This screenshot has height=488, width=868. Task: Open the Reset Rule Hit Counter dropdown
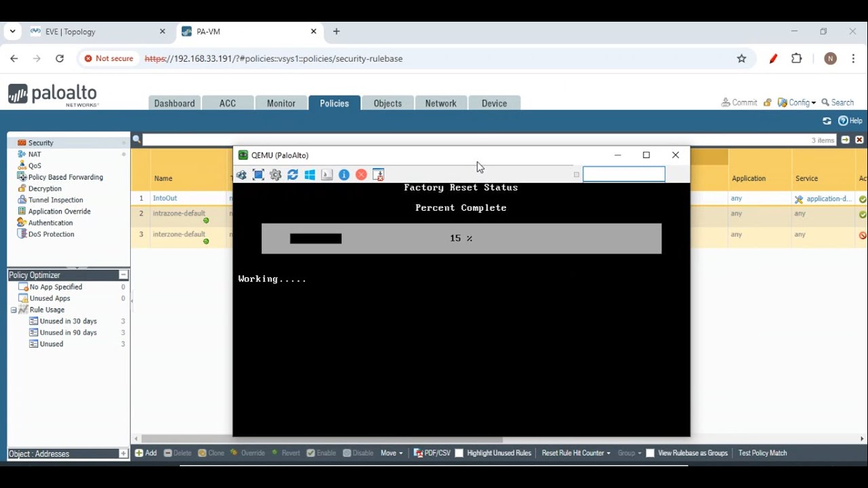pyautogui.click(x=576, y=453)
